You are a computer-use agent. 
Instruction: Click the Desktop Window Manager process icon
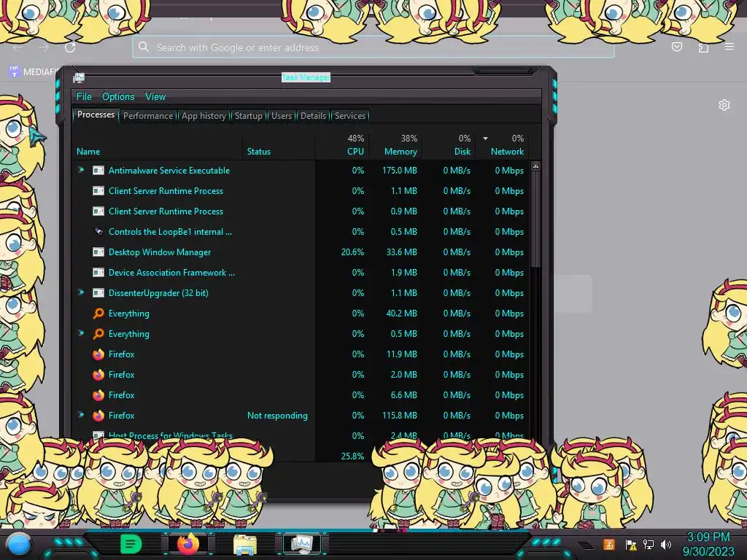click(98, 252)
